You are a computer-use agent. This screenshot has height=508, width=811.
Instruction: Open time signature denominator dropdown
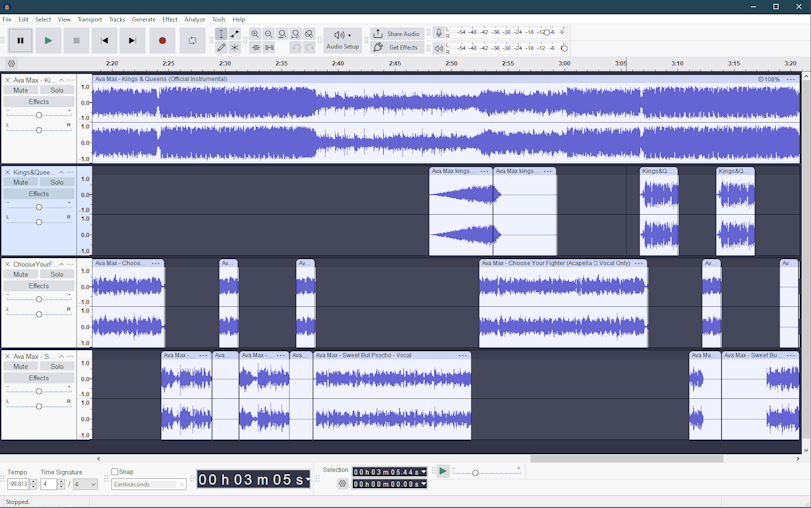click(x=85, y=484)
